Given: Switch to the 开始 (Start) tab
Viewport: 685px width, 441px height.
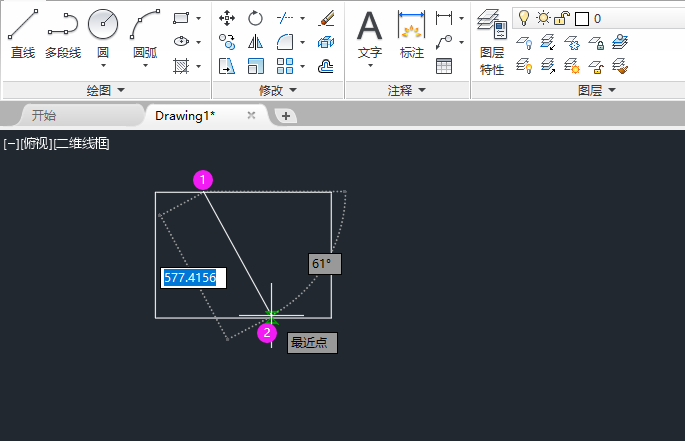Looking at the screenshot, I should (43, 115).
